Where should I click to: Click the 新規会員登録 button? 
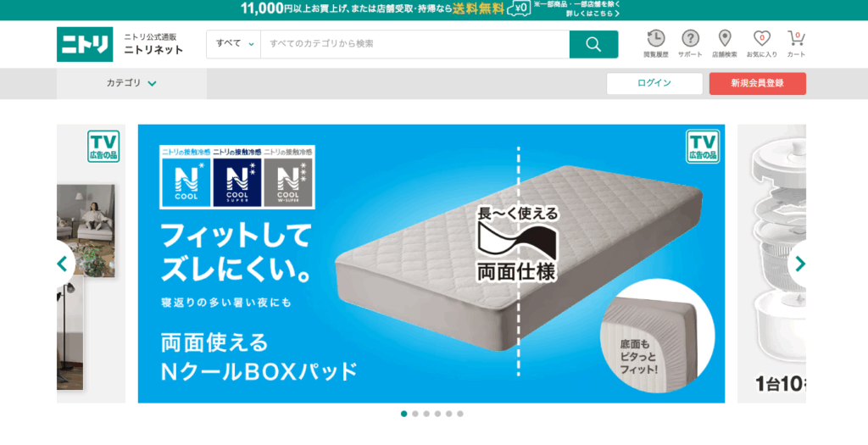[x=757, y=84]
